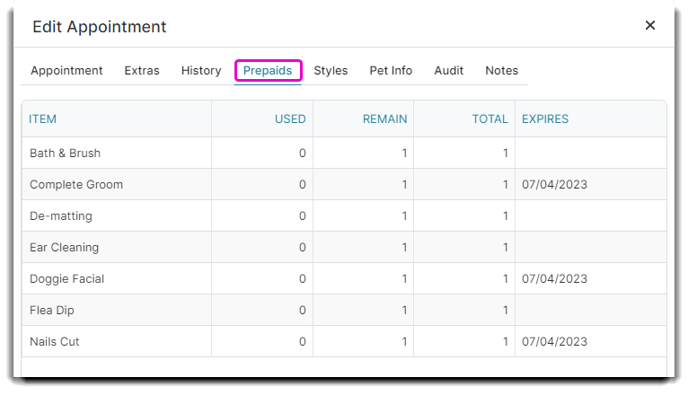Screen dimensions: 688x404
Task: Go to the History tab
Action: 201,71
